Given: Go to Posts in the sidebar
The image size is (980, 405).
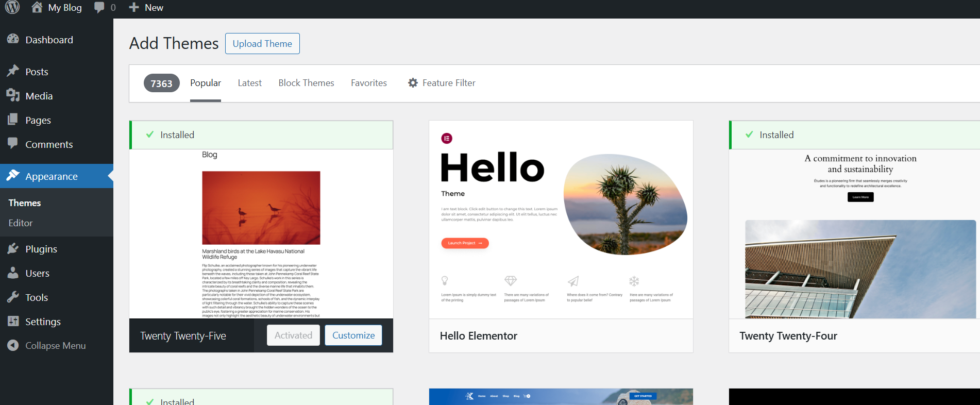Looking at the screenshot, I should pos(57,72).
